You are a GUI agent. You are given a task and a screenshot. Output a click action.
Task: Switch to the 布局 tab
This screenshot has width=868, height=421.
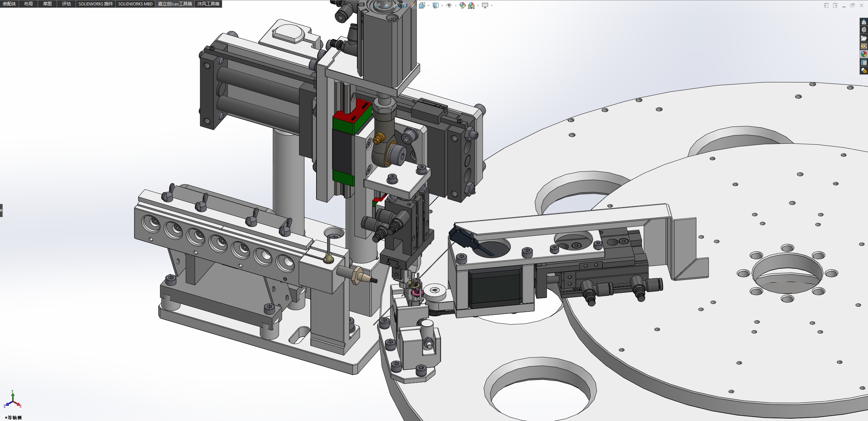click(x=28, y=4)
